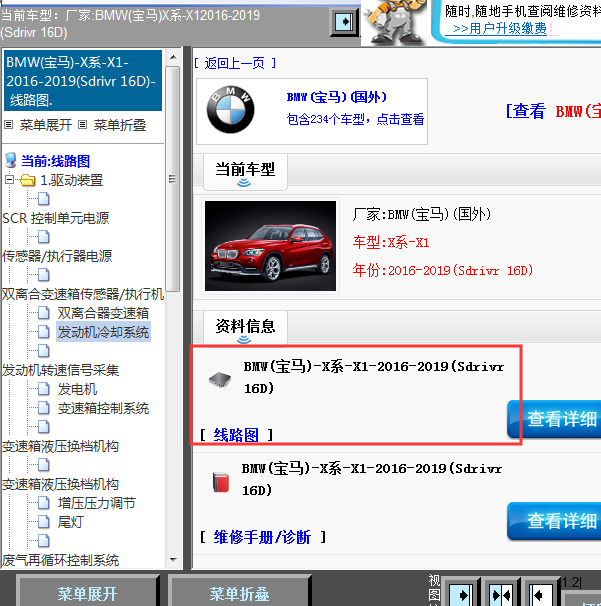
Task: Click 当前:线路图 label in tree
Action: [x=55, y=161]
